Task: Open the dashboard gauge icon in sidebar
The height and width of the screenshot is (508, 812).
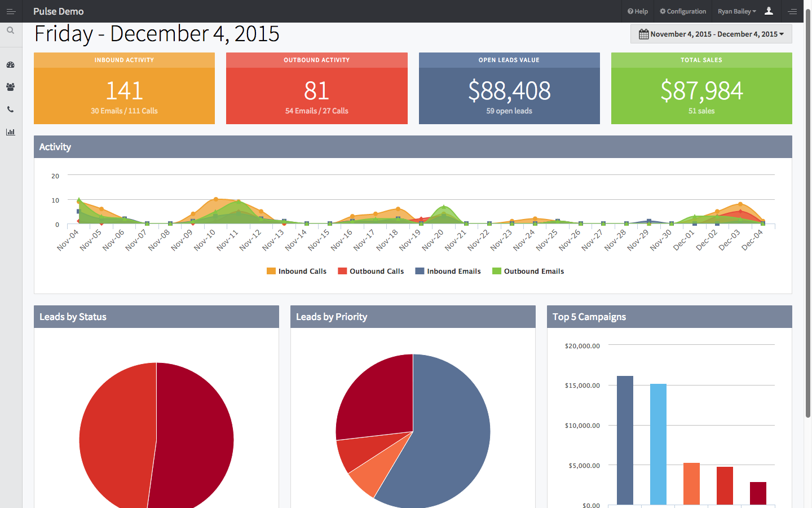Action: pyautogui.click(x=10, y=65)
